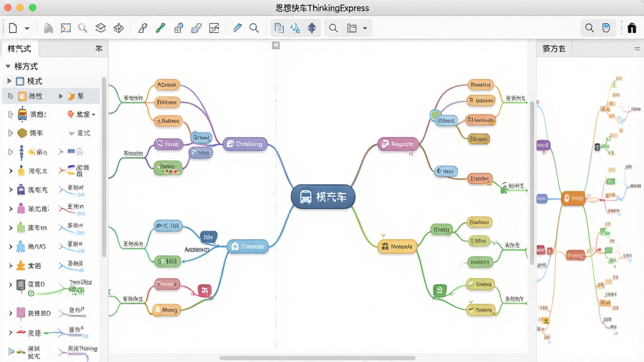Open the dropdown next to the red balloon icon
Screen dimensions: 644x362
point(94,114)
